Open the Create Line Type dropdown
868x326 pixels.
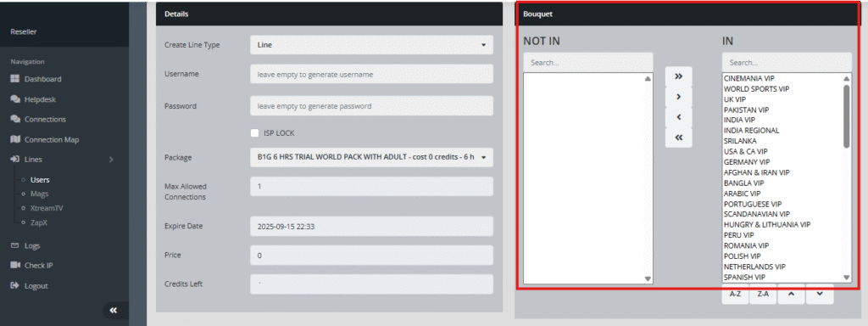(371, 45)
